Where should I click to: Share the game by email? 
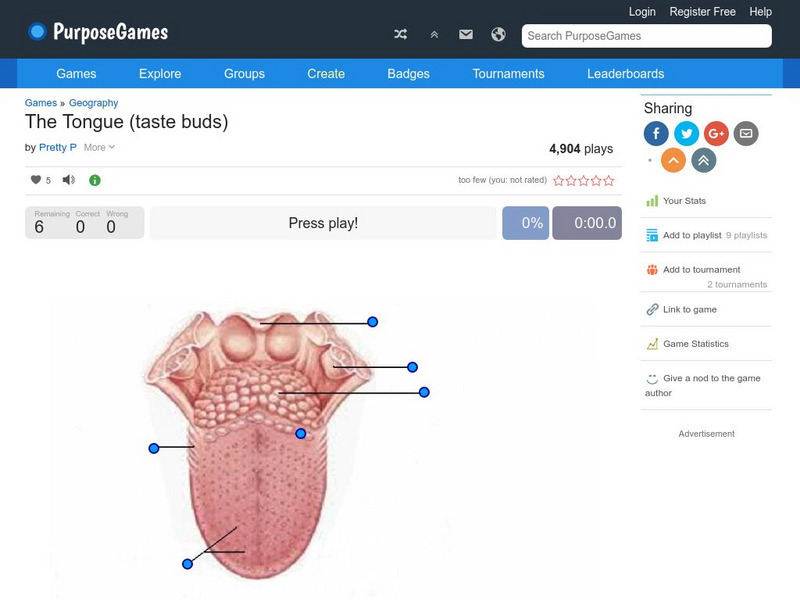746,133
